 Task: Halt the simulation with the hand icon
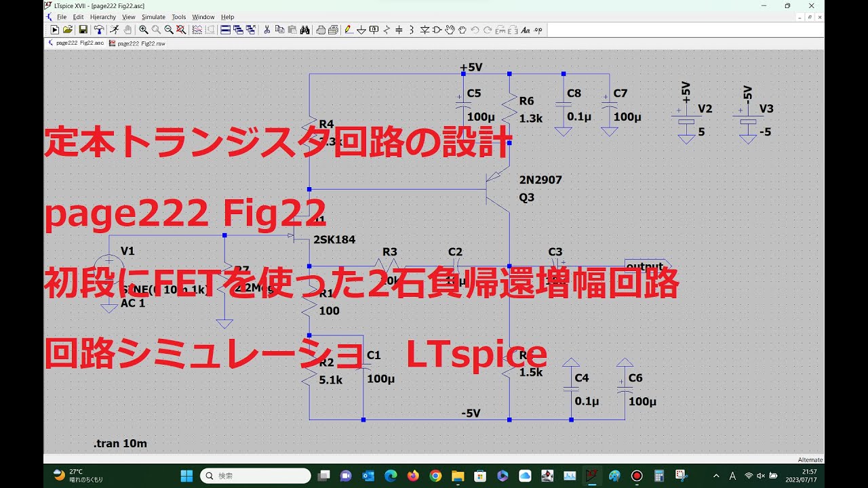click(127, 30)
